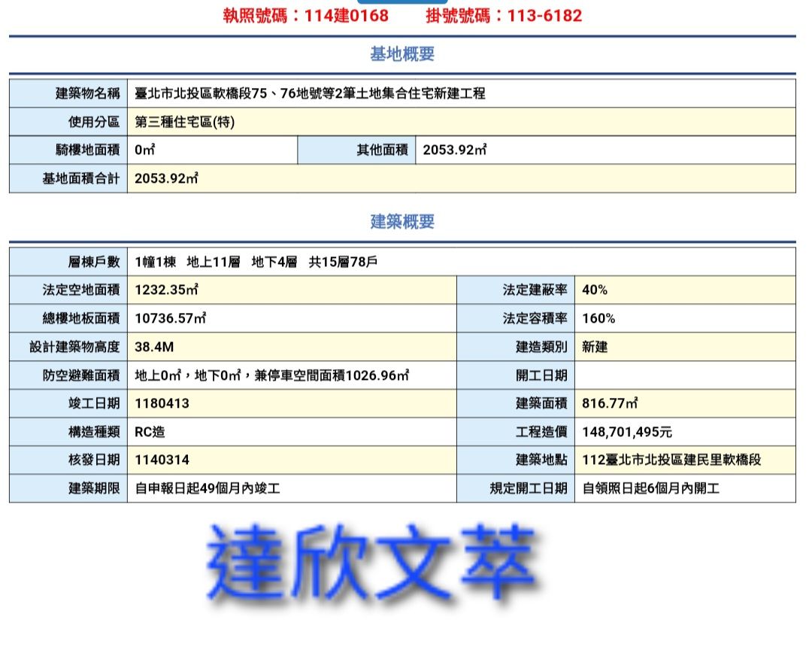The width and height of the screenshot is (812, 665).
Task: Select the 新建 construction type value
Action: (x=595, y=347)
